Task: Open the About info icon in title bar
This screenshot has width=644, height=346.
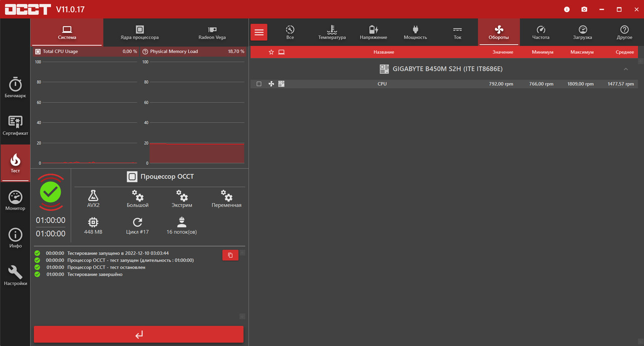Action: 567,10
